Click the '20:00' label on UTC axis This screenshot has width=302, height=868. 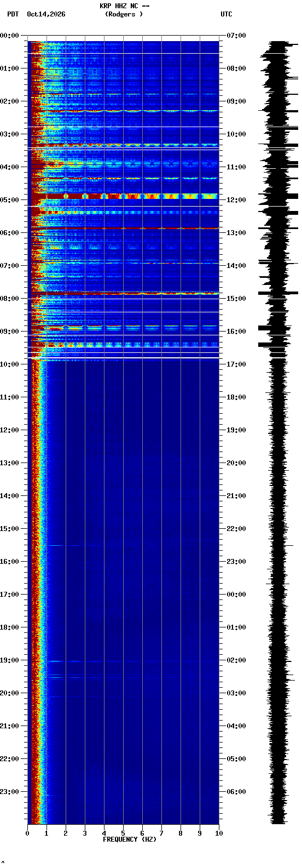[x=236, y=462]
